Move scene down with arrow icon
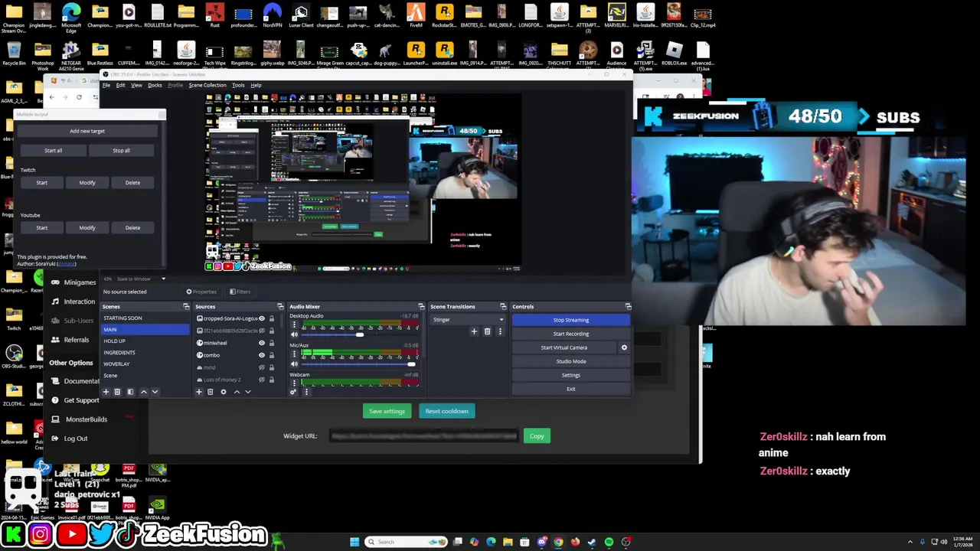 tap(155, 392)
